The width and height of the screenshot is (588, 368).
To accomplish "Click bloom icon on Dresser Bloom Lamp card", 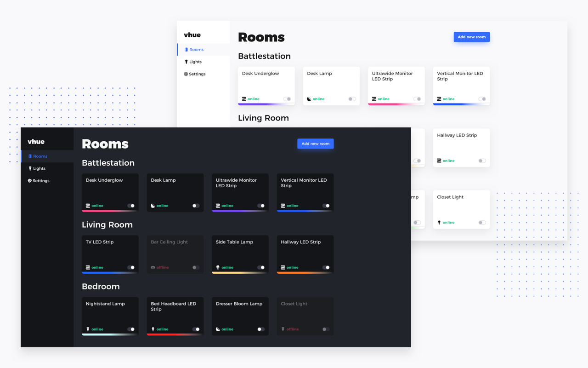I will tap(218, 329).
